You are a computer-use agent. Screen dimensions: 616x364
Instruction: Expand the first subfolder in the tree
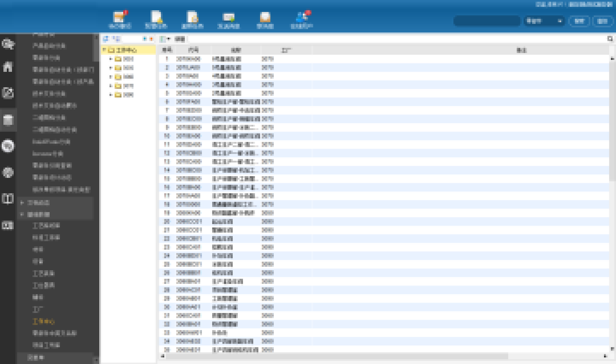point(111,59)
